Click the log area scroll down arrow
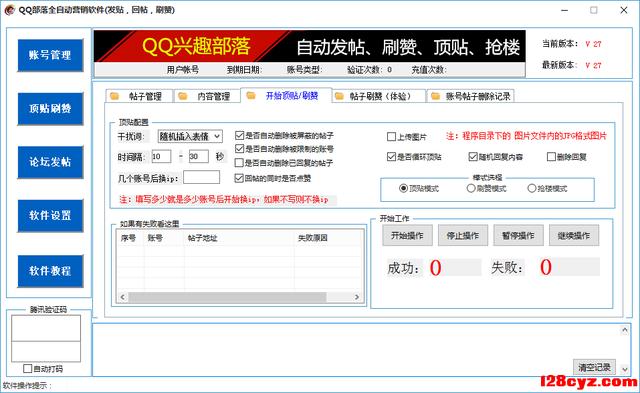 624,369
